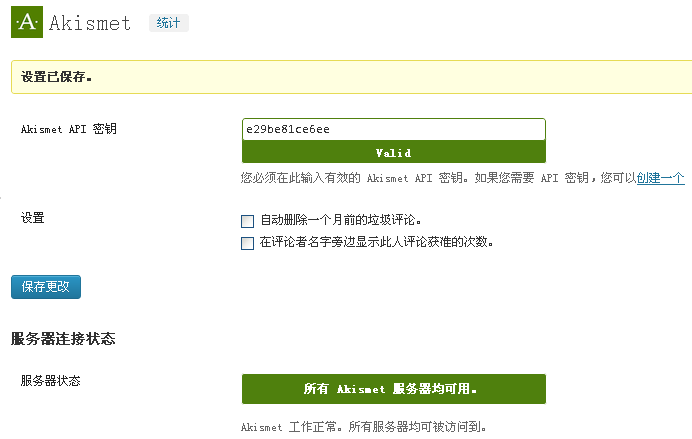
Task: Click the green Valid status bar
Action: 394,152
